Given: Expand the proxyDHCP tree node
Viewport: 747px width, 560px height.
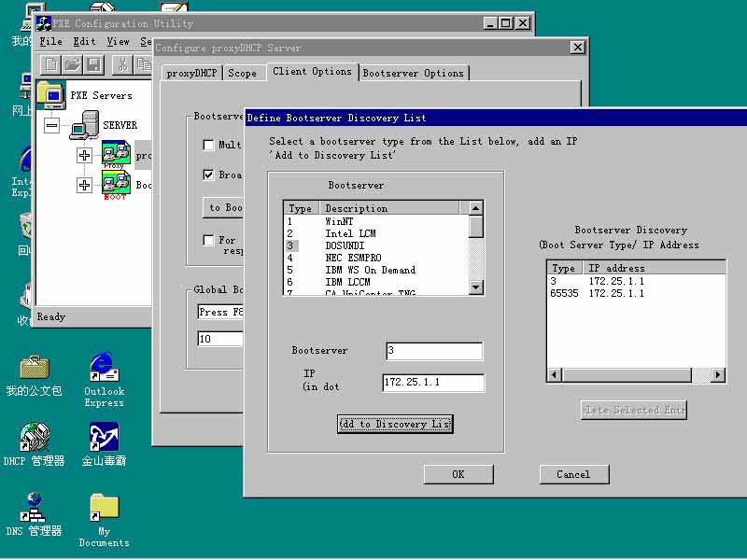Looking at the screenshot, I should pos(85,155).
